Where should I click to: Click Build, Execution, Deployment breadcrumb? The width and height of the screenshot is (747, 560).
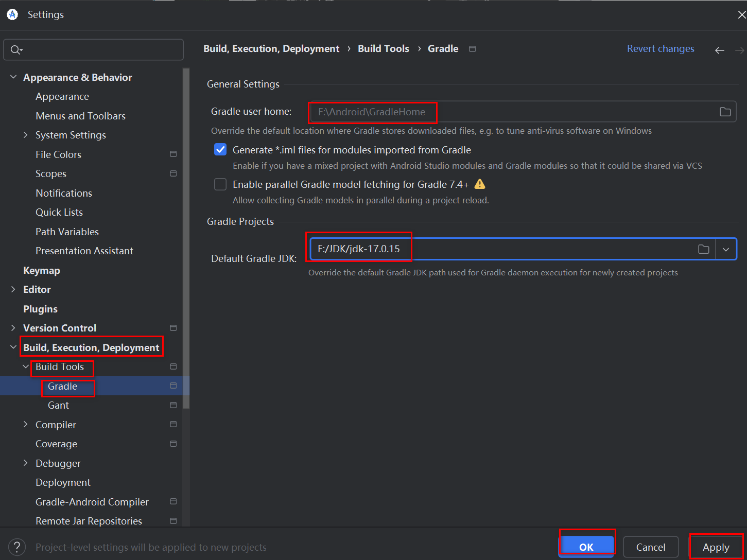271,48
